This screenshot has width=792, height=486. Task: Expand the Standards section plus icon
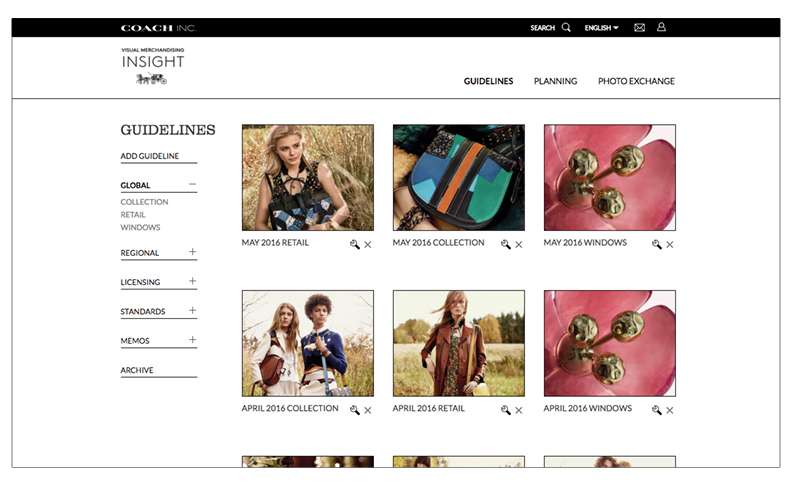tap(192, 310)
